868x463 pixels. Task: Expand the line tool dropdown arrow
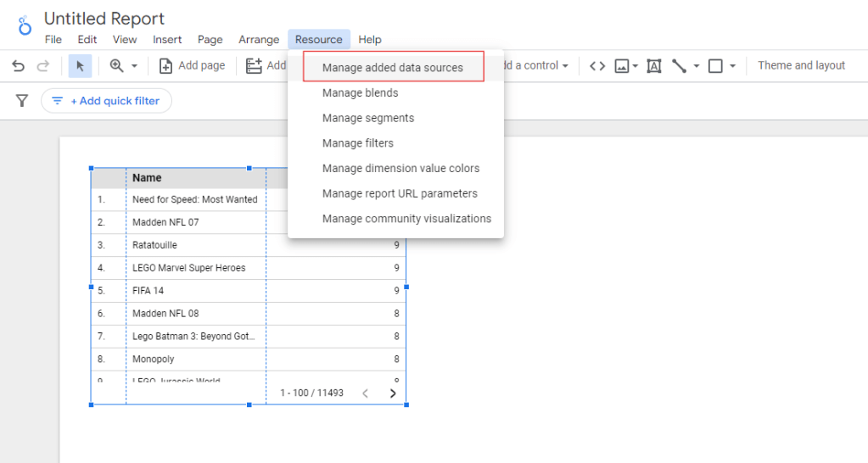[697, 66]
